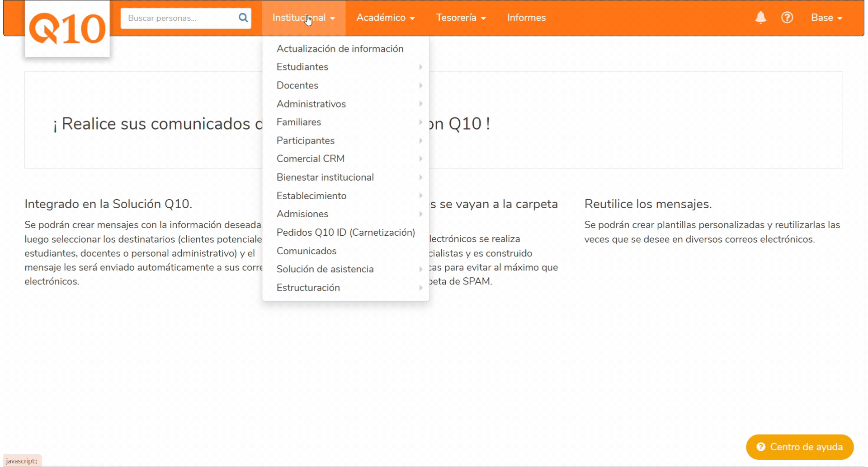
Task: Expand the Estructuración submenu
Action: 345,288
